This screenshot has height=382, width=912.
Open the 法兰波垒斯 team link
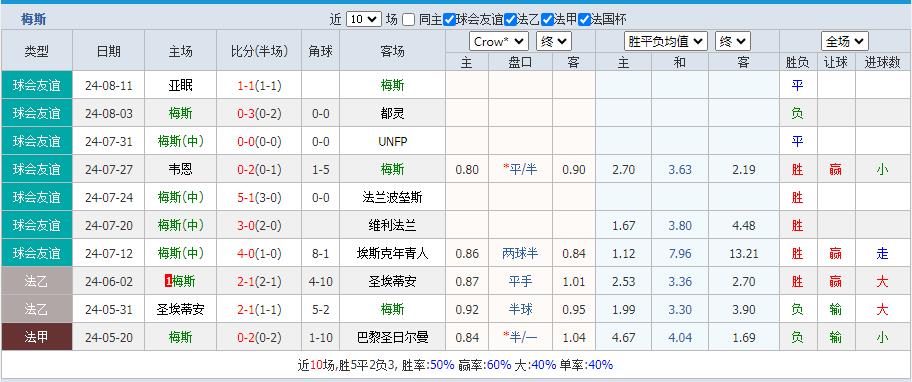[393, 197]
